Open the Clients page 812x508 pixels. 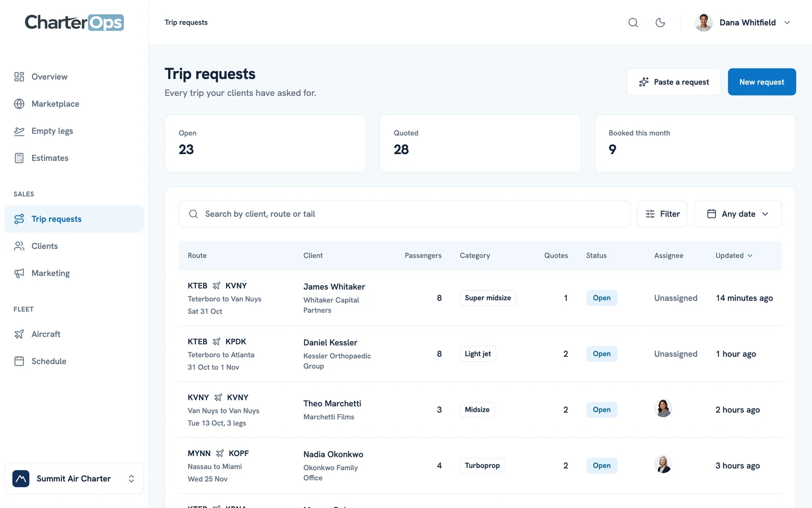(x=74, y=246)
